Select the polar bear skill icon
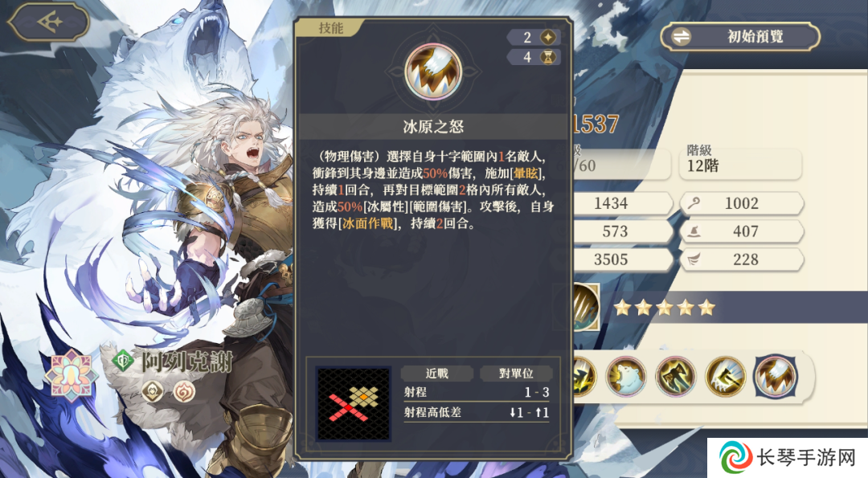Viewport: 868px width, 478px height. click(x=626, y=376)
